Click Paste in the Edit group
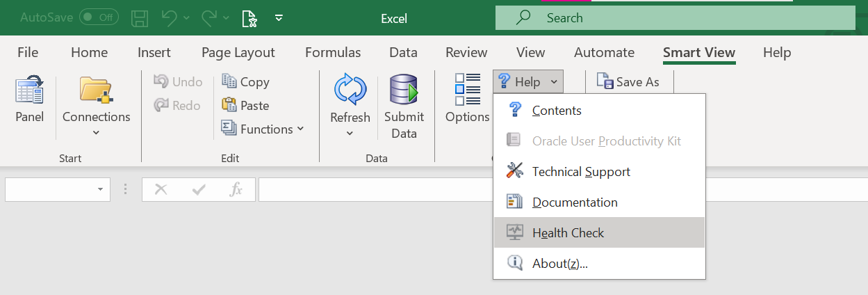 pos(245,105)
